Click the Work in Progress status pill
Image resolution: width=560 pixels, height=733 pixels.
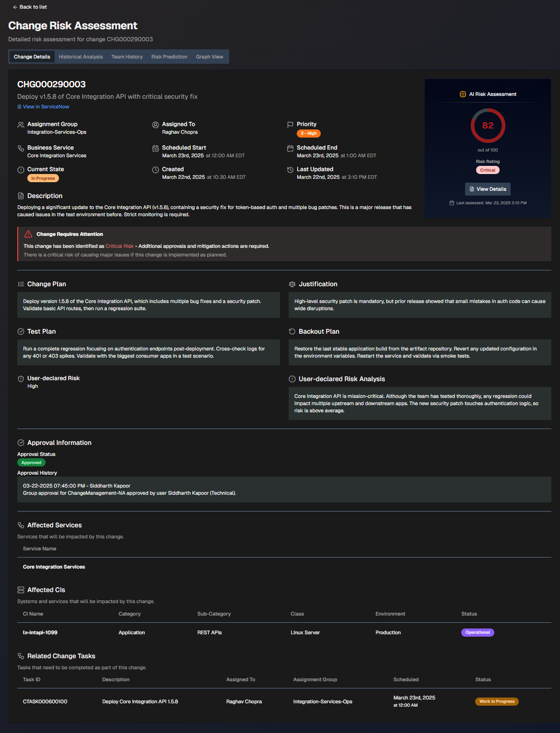pyautogui.click(x=496, y=701)
